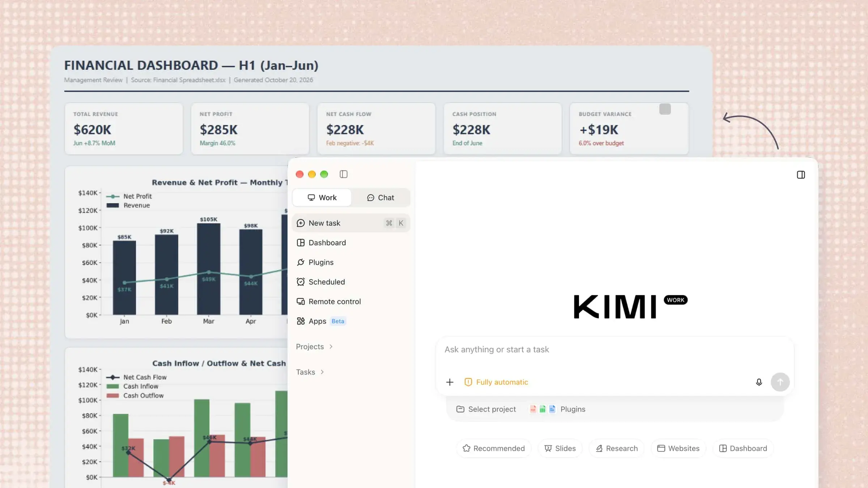Select the Slides suggestion chip
The width and height of the screenshot is (868, 488).
560,448
